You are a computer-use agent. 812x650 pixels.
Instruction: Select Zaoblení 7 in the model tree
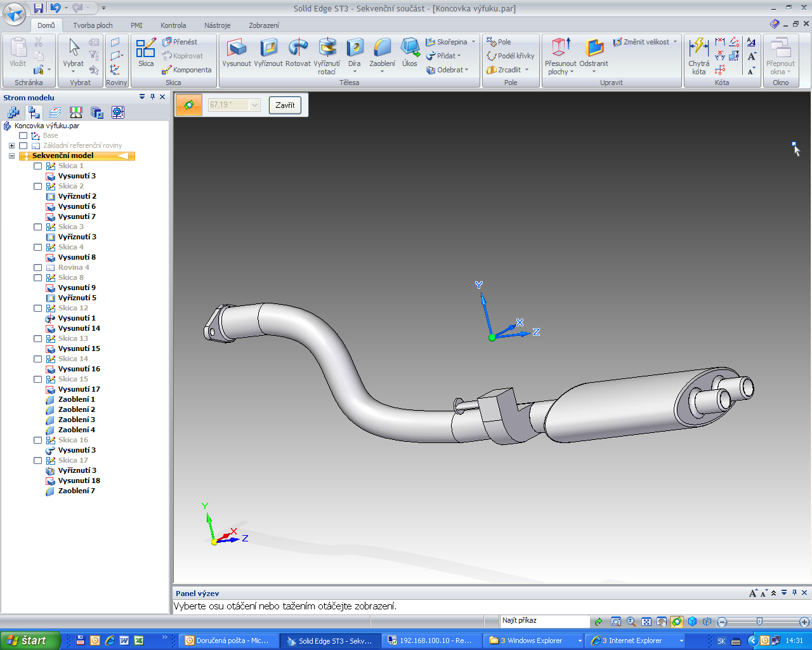click(76, 491)
